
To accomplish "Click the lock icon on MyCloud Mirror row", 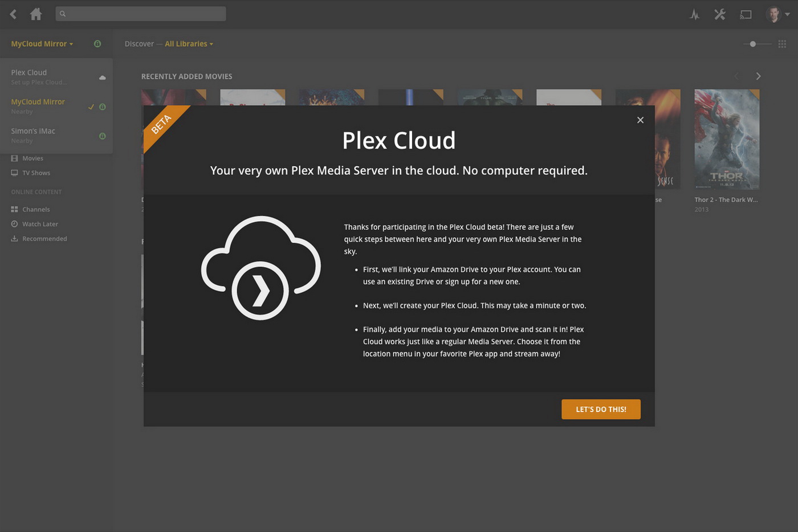I will click(x=103, y=107).
